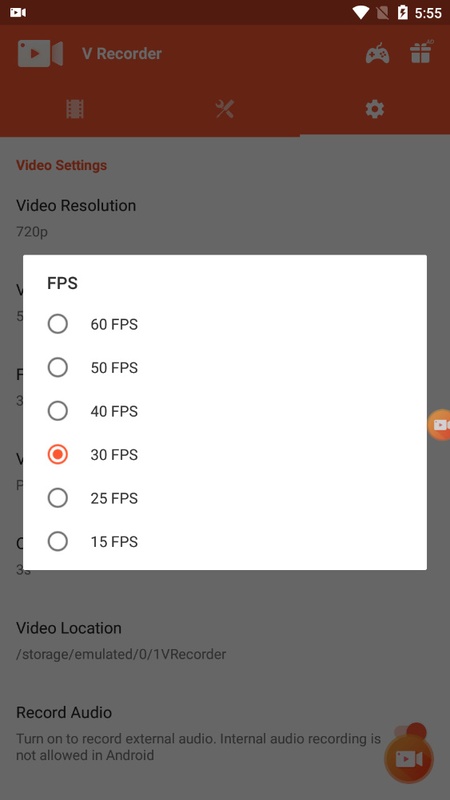Select the settings gear tab

pos(374,109)
